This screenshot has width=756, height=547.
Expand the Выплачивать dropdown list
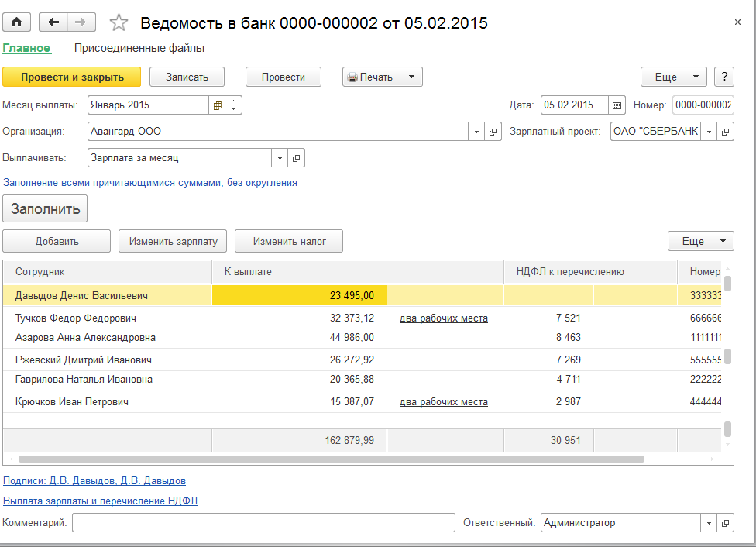point(280,158)
